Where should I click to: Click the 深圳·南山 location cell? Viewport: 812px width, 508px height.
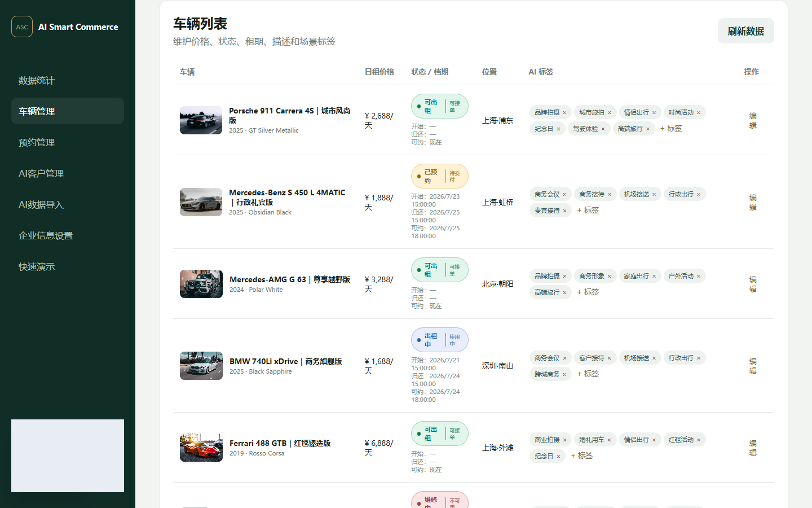[497, 366]
